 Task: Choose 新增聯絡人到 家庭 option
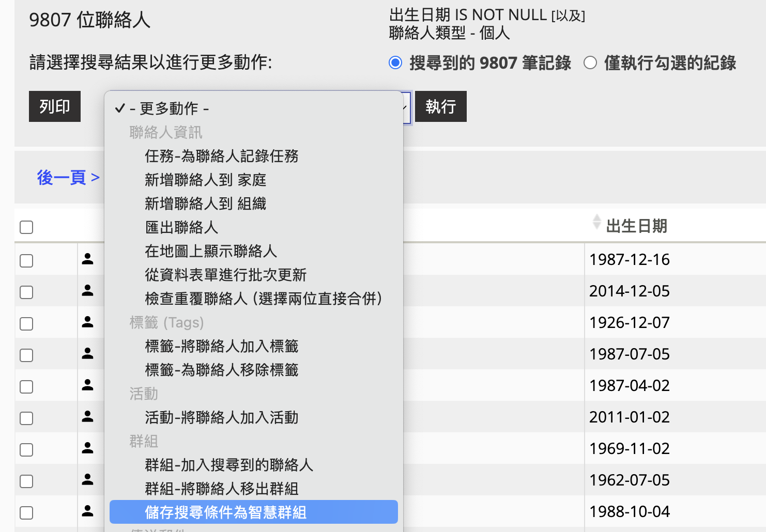click(x=254, y=180)
